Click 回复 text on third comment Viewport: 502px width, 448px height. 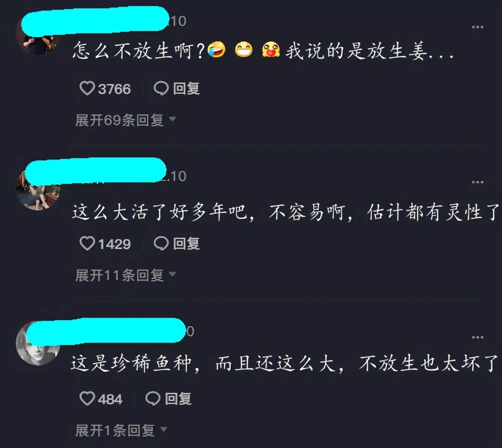pos(178,399)
